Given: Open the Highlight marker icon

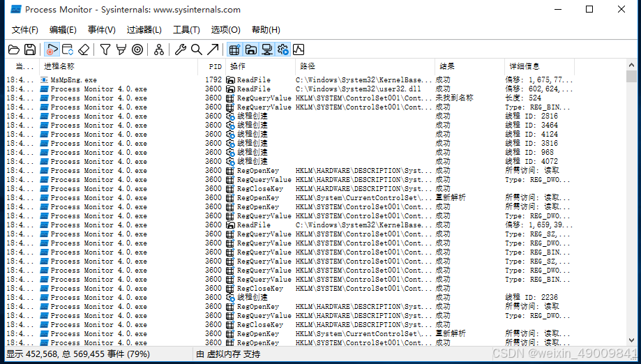Looking at the screenshot, I should (121, 50).
